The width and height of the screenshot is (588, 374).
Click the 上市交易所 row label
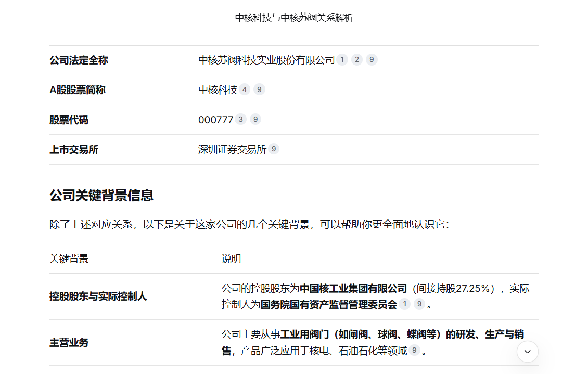pyautogui.click(x=74, y=149)
